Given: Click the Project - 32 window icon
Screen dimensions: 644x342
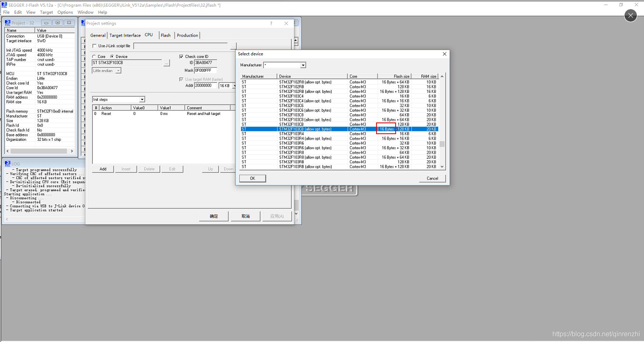Looking at the screenshot, I should 7,23.
